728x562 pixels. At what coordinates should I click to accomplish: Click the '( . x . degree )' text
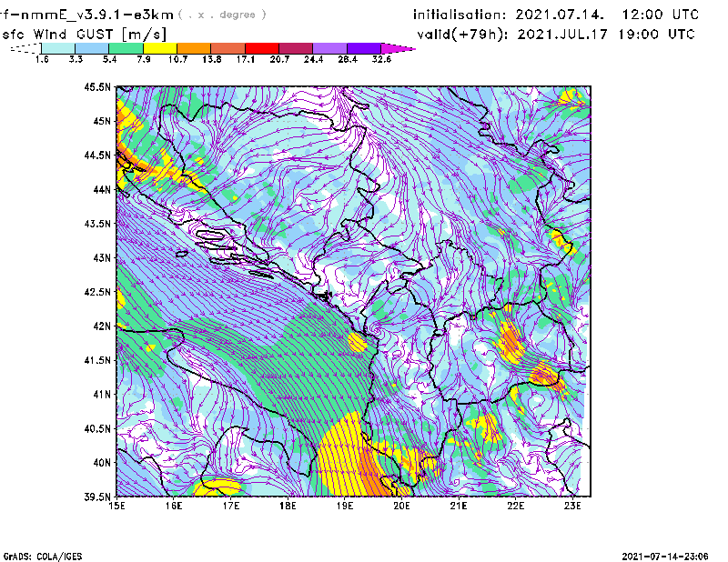coord(222,15)
